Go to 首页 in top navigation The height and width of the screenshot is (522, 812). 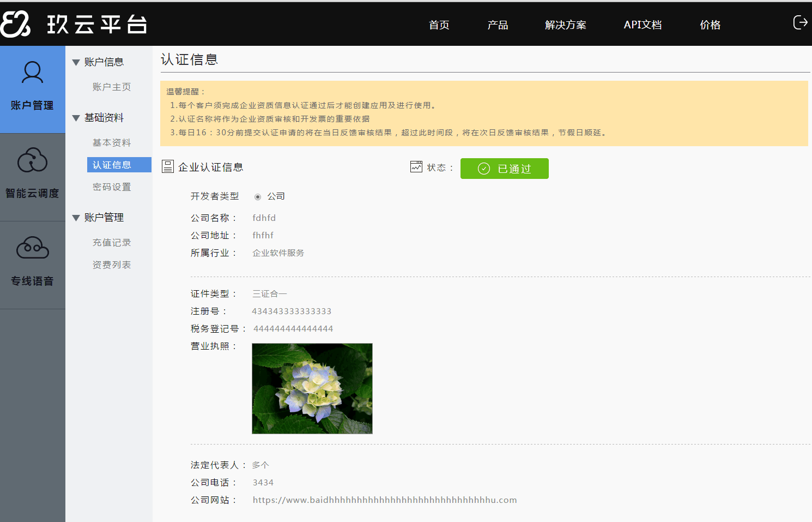coord(439,25)
